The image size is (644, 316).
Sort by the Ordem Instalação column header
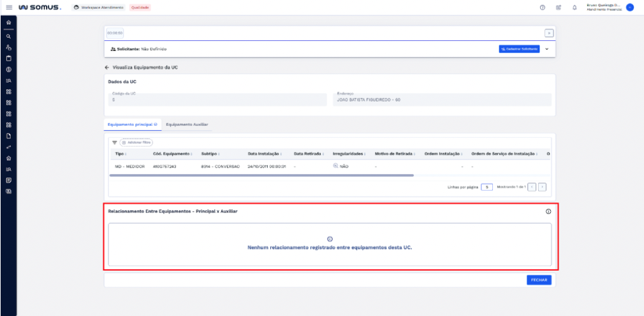pyautogui.click(x=444, y=154)
